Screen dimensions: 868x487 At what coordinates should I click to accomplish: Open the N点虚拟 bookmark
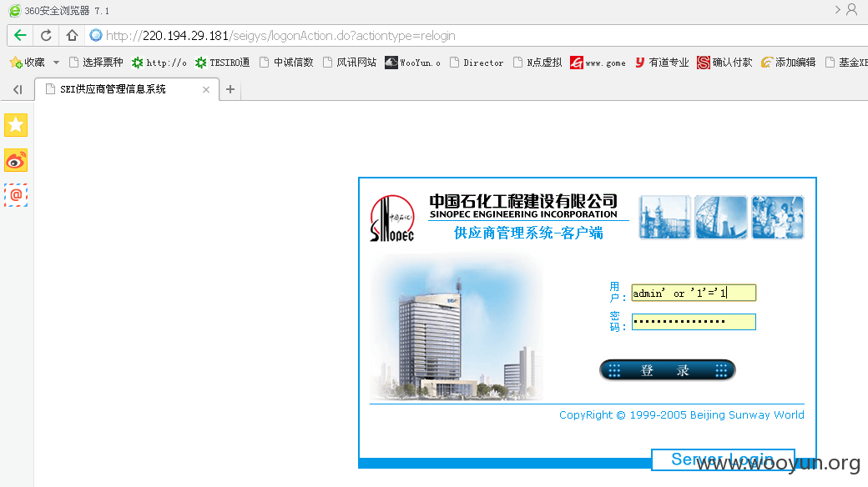coord(537,63)
